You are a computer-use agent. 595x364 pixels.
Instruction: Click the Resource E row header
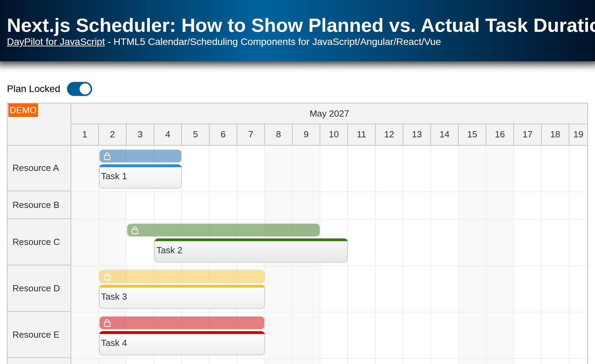[x=39, y=335]
